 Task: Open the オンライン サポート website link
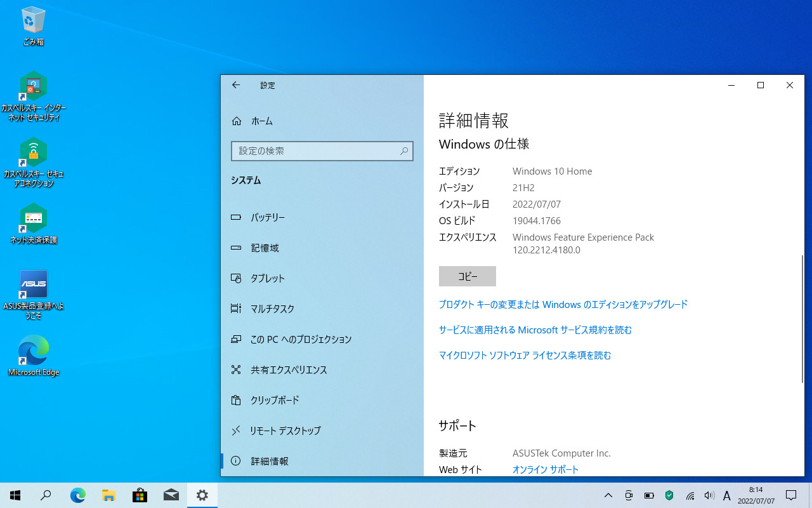tap(546, 469)
